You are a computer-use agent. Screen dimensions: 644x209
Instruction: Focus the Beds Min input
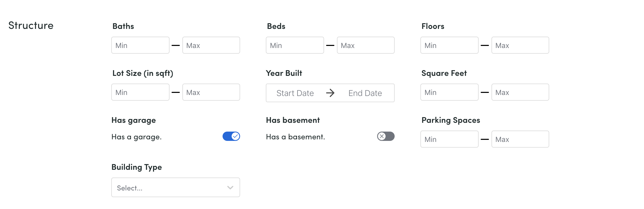[x=295, y=45]
